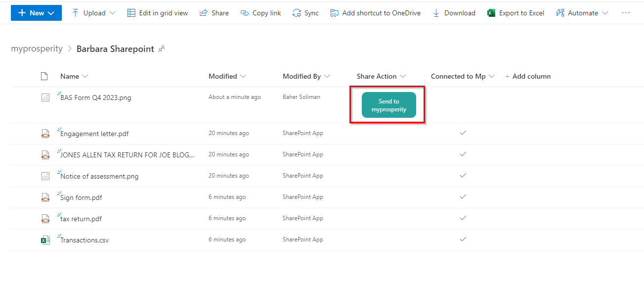
Task: Click the PDF icon for the JONES ALLEN file
Action: point(45,154)
